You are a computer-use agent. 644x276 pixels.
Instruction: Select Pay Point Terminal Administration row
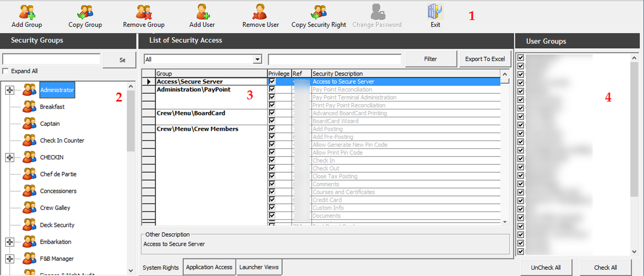point(406,97)
